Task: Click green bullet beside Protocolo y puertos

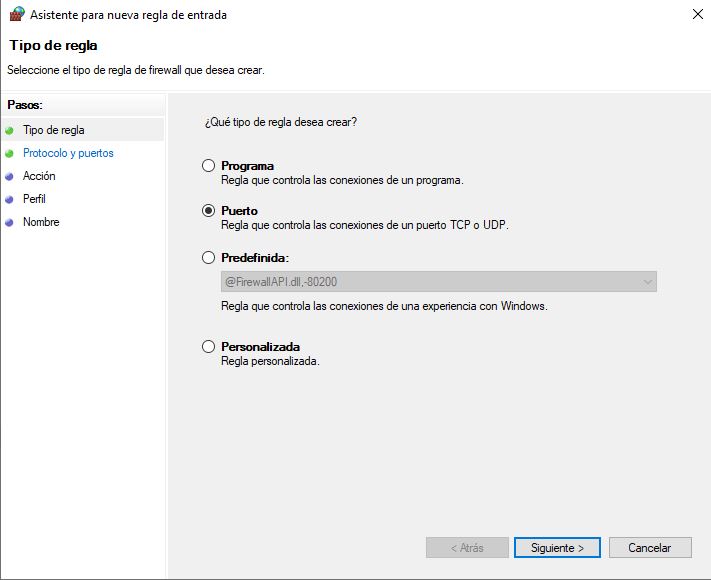Action: [10, 153]
